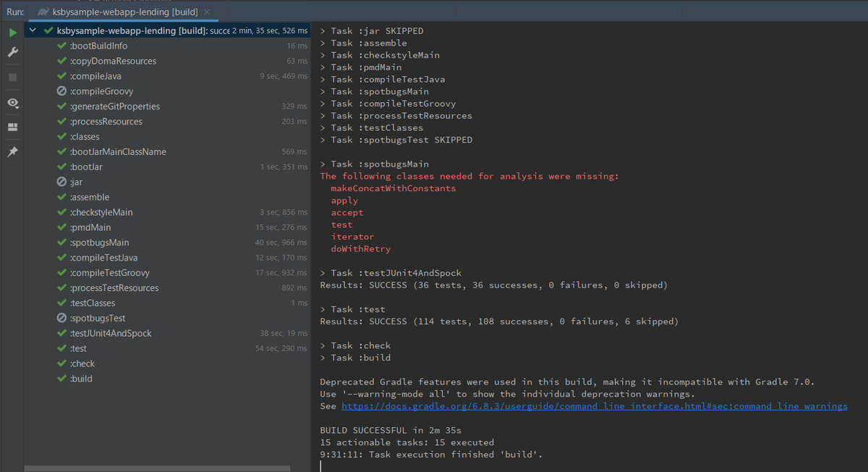Click skipped circle icon beside :compileGroovy

click(x=62, y=91)
